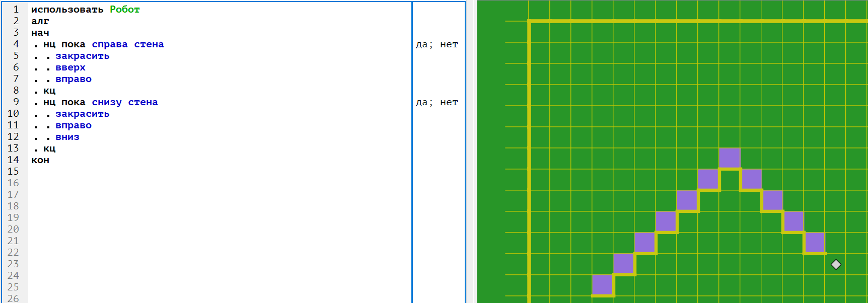
Task: Click line number 8 in the gutter
Action: click(x=16, y=91)
